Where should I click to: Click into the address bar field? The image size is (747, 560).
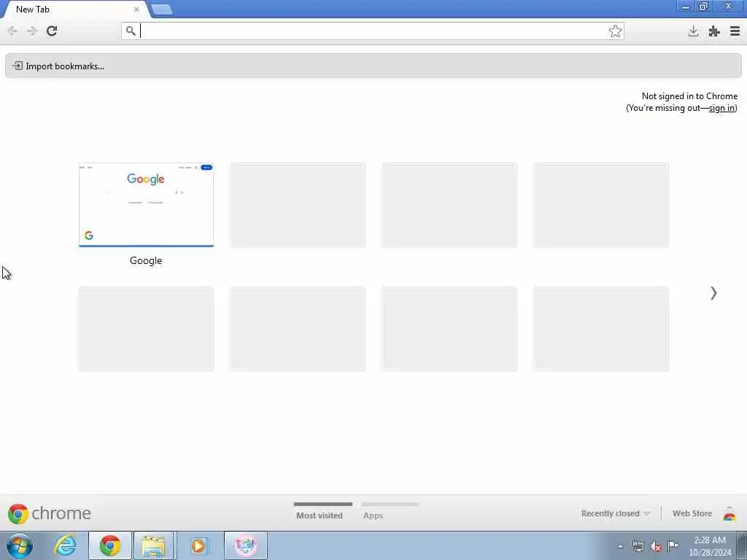[373, 31]
